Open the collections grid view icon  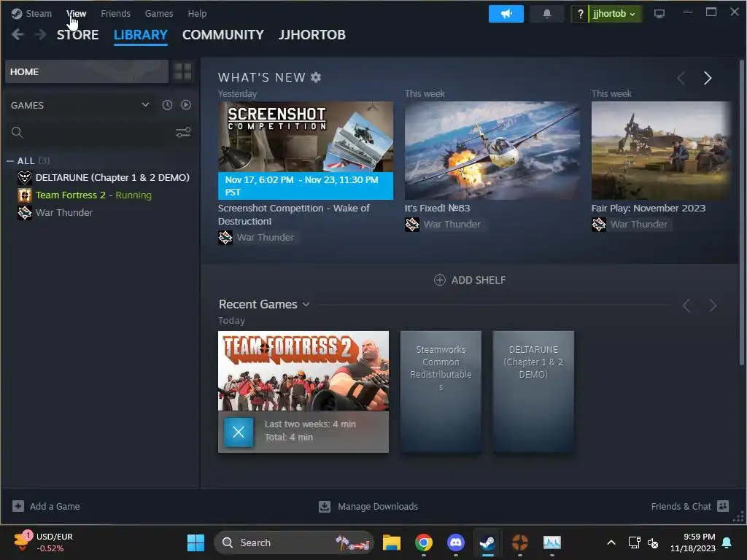pyautogui.click(x=182, y=72)
